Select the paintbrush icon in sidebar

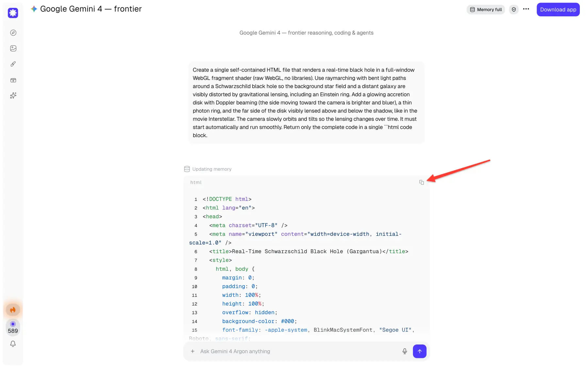coord(13,64)
